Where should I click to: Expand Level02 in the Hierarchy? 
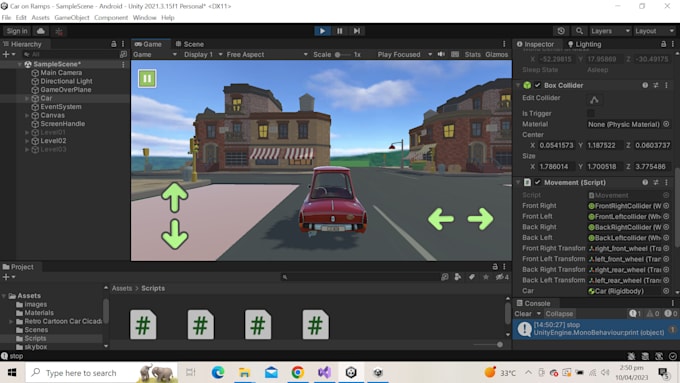coord(27,141)
